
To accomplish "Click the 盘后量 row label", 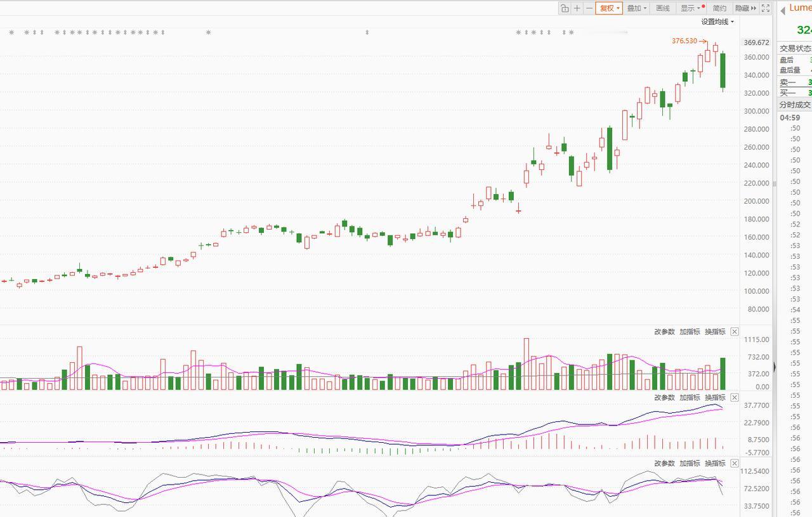I will click(790, 70).
